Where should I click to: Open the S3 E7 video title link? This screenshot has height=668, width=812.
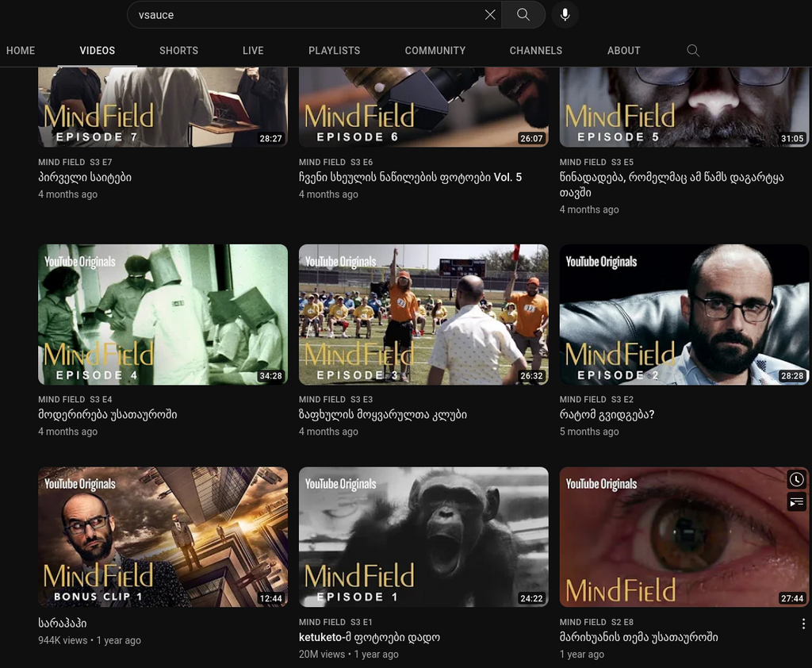click(x=85, y=177)
